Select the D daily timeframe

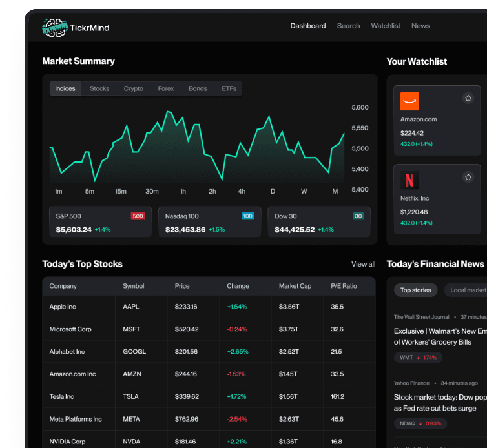tap(273, 192)
